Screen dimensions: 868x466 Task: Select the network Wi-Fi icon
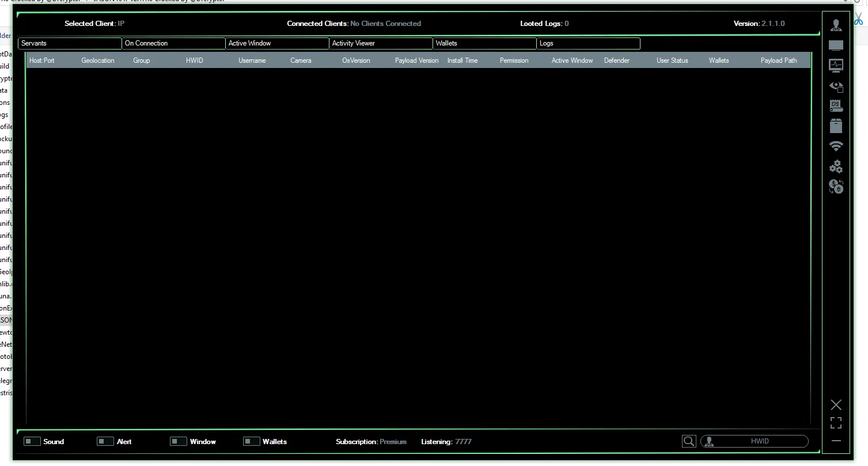[x=836, y=146]
